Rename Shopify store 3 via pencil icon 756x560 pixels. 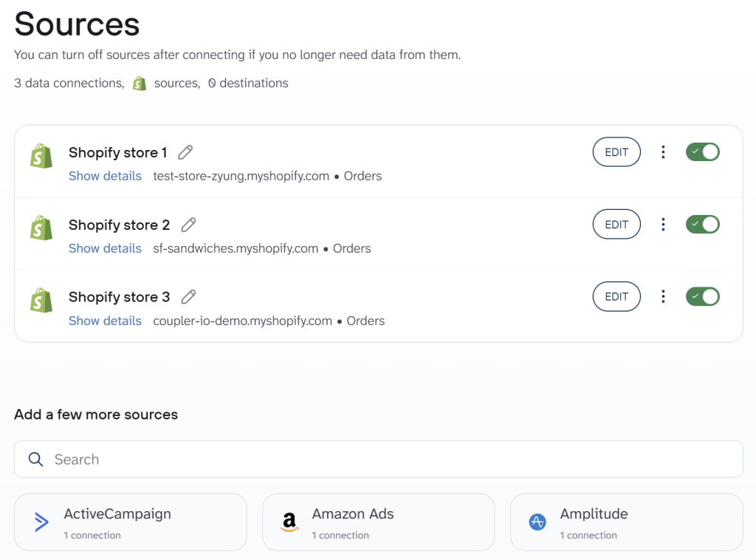188,297
